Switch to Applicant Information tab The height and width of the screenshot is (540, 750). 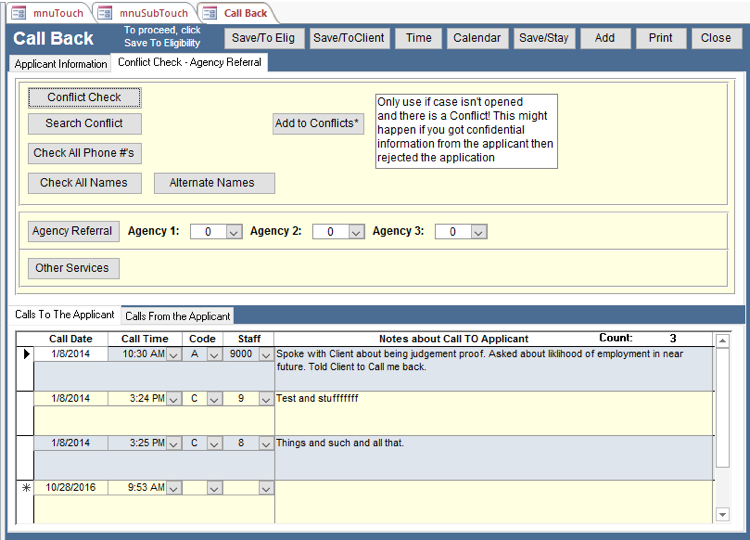point(61,64)
